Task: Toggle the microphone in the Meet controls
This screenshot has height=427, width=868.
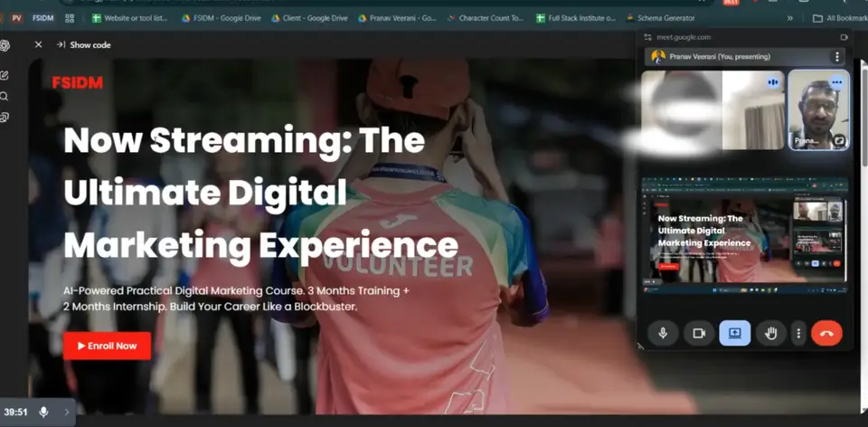Action: click(x=663, y=333)
